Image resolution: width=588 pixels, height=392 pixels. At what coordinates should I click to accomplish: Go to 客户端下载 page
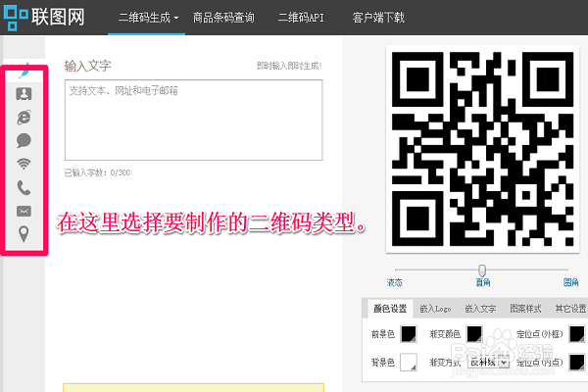pyautogui.click(x=378, y=18)
